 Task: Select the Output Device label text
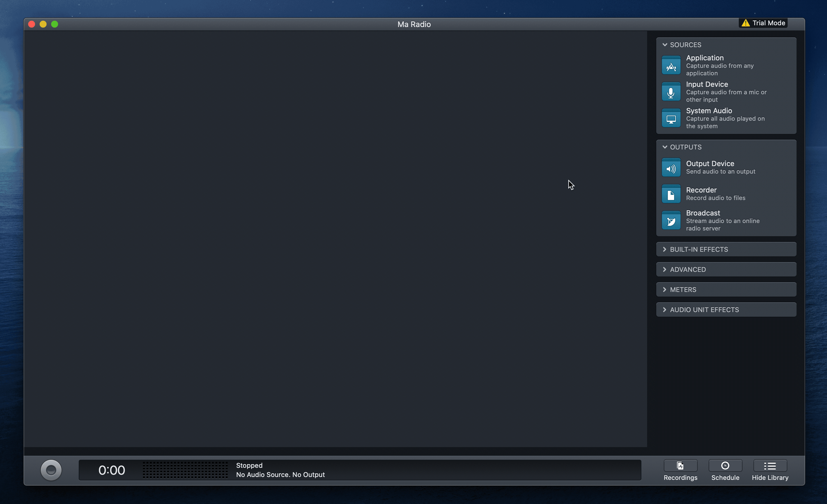point(710,163)
